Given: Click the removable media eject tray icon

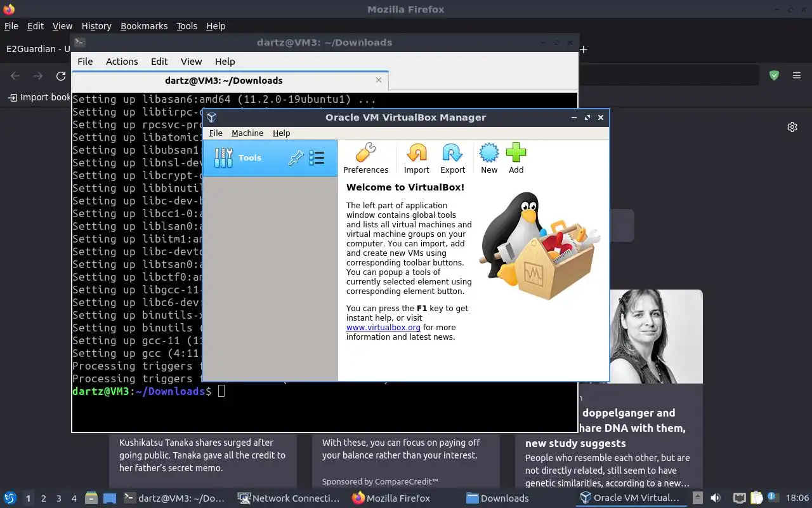Looking at the screenshot, I should [697, 498].
